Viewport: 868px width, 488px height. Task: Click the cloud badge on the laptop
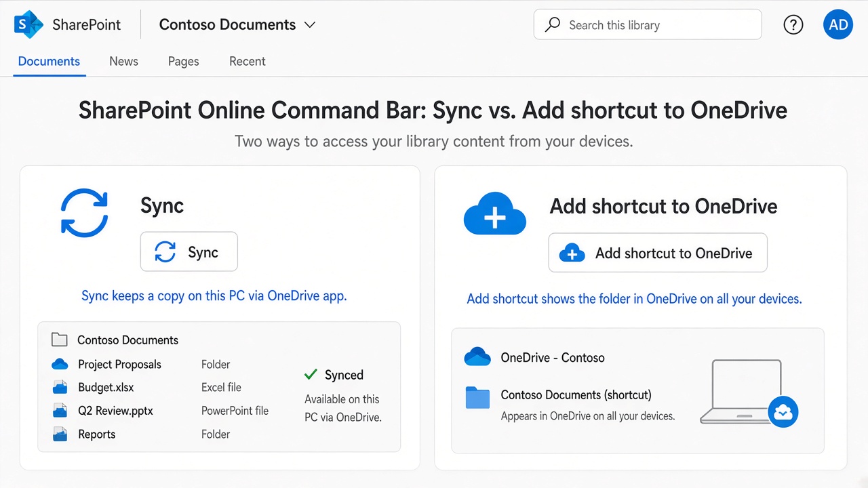tap(783, 411)
